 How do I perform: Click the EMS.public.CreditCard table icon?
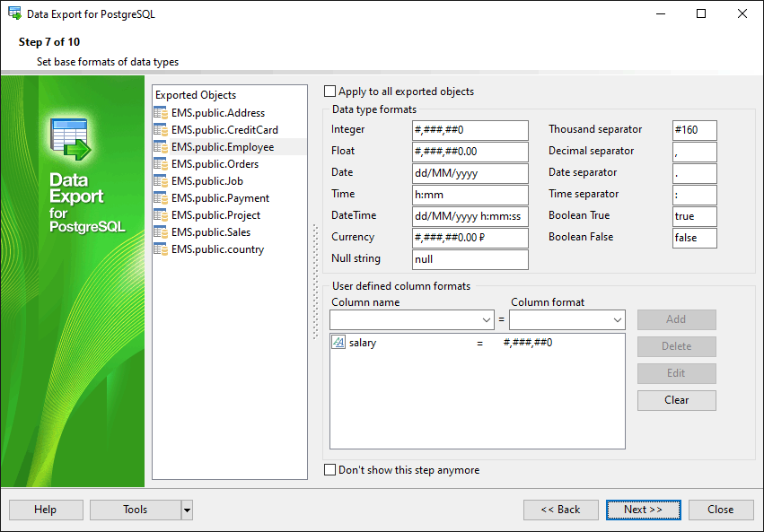coord(161,130)
